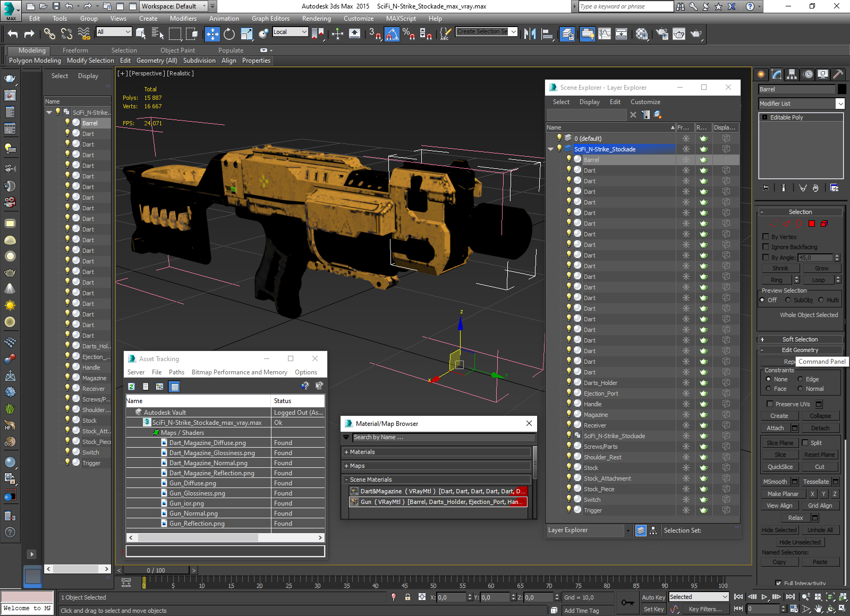
Task: Click the Make Planar button
Action: (783, 494)
